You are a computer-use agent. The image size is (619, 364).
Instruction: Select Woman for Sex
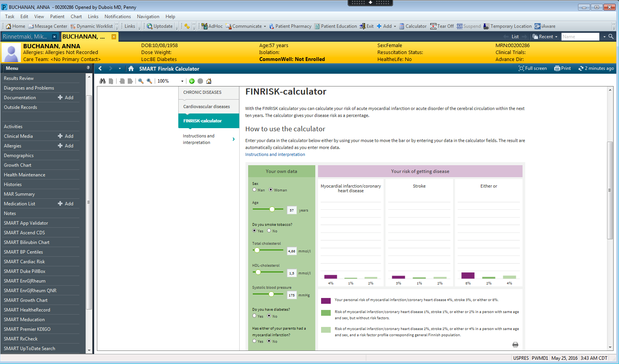(x=271, y=190)
